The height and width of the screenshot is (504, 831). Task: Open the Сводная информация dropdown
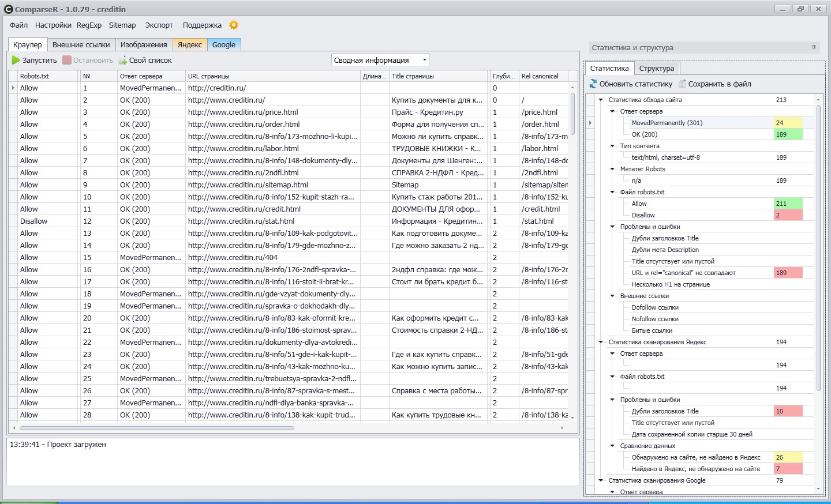point(425,60)
